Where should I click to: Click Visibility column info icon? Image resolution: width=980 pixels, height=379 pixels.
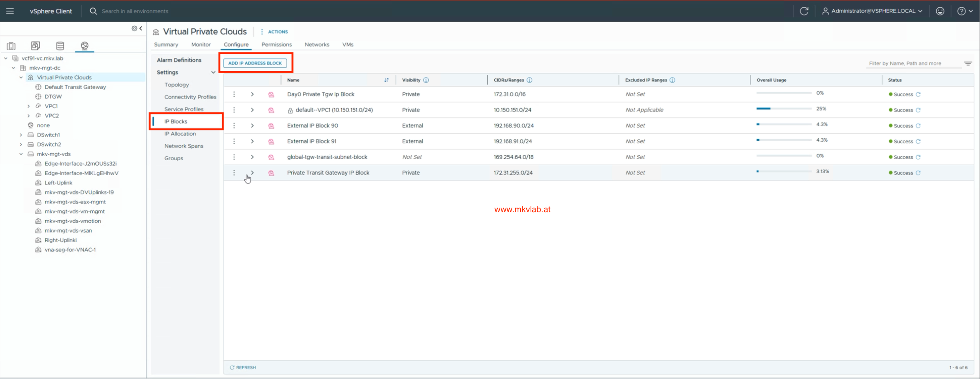coord(426,80)
